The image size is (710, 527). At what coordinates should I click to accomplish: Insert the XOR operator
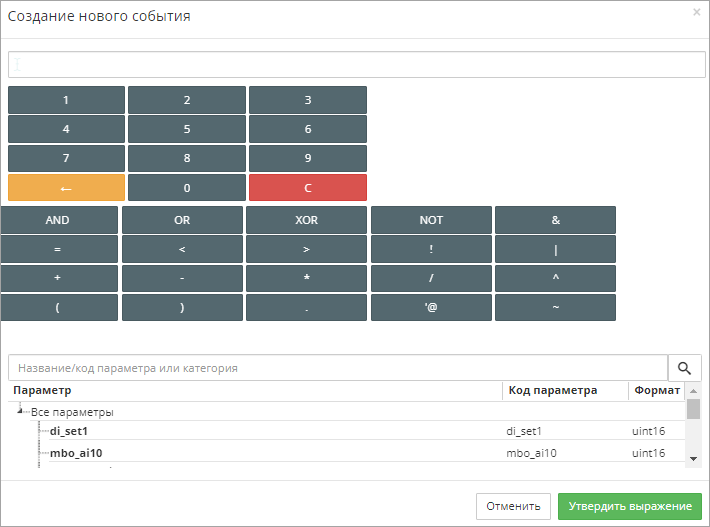(306, 220)
